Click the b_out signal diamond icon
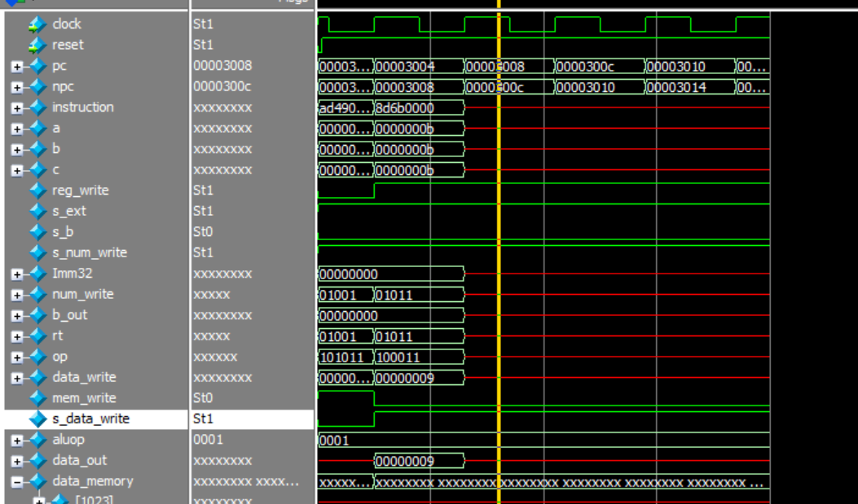The width and height of the screenshot is (858, 504). click(37, 315)
